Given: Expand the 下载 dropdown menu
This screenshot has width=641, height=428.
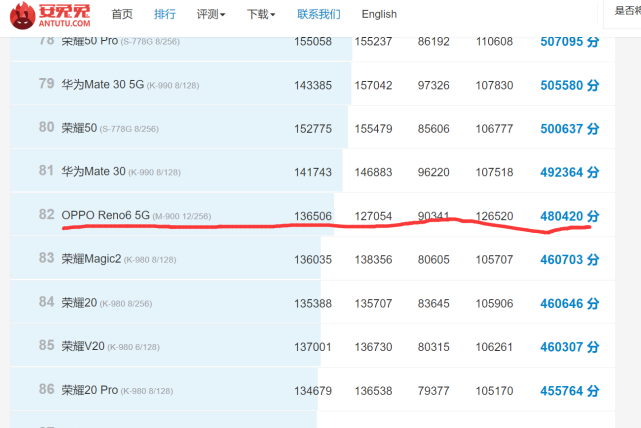Looking at the screenshot, I should [261, 14].
